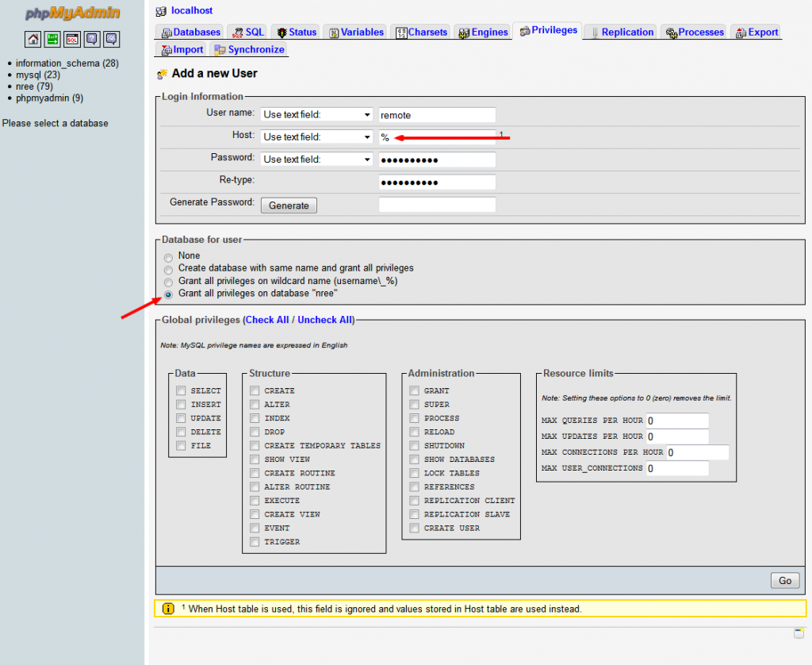This screenshot has height=665, width=812.
Task: Open the phpMyAdmin Home page
Action: (x=33, y=39)
